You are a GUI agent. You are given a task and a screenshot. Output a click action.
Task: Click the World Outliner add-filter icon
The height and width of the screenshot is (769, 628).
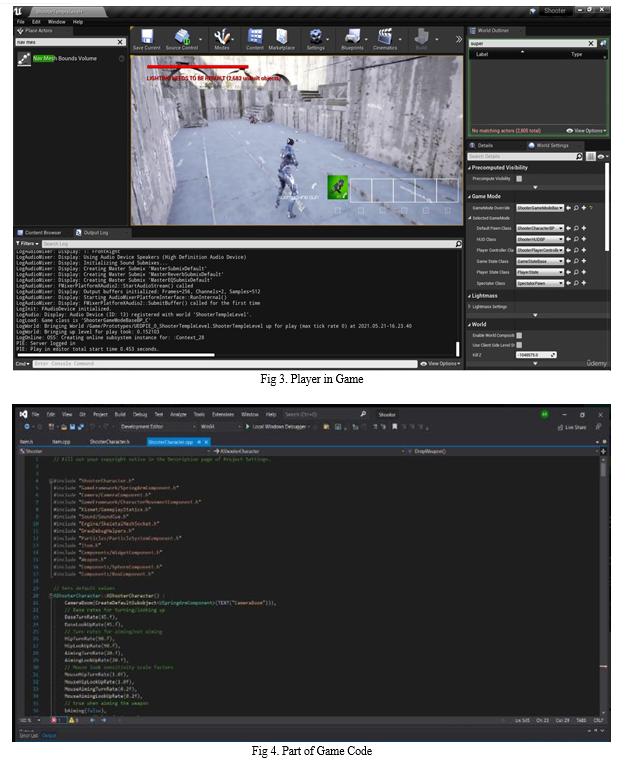[603, 43]
